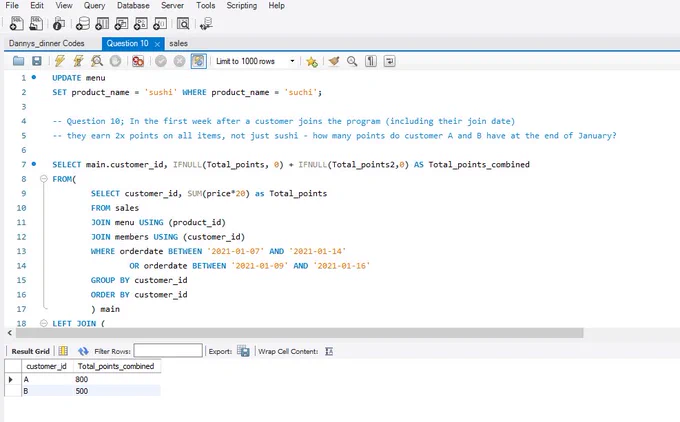Select the cell with value 800

(117, 379)
